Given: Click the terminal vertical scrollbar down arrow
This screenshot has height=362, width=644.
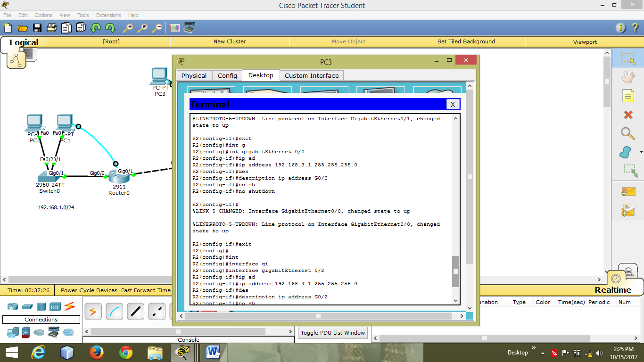Looking at the screenshot, I should point(455,301).
